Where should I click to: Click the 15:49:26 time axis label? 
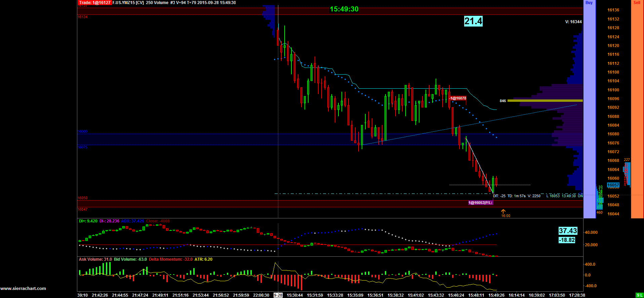(496, 295)
